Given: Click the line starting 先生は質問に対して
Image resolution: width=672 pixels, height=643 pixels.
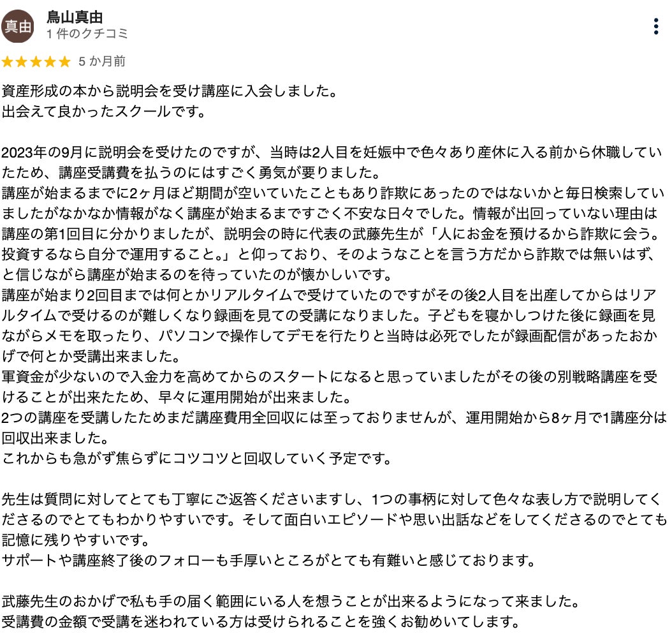Looking at the screenshot, I should tap(331, 499).
